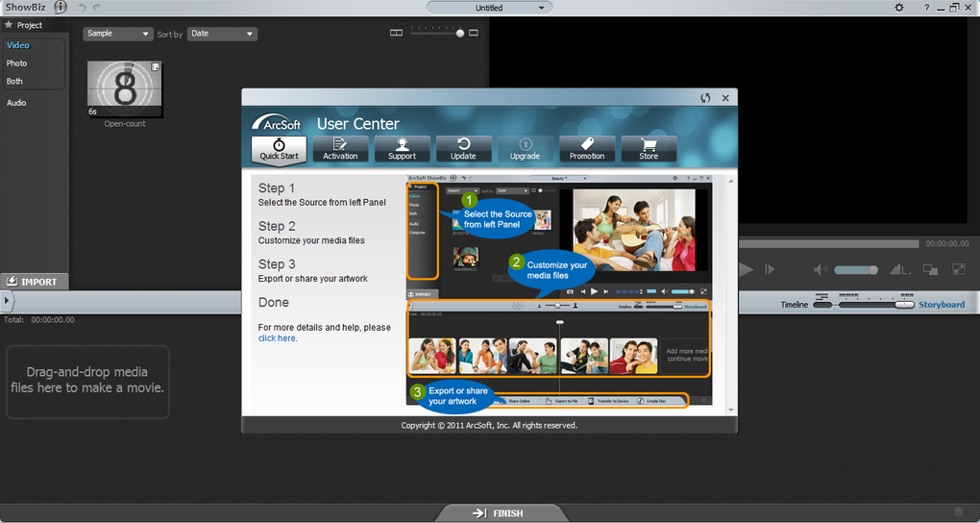
Task: Switch to Storyboard view
Action: coord(942,305)
